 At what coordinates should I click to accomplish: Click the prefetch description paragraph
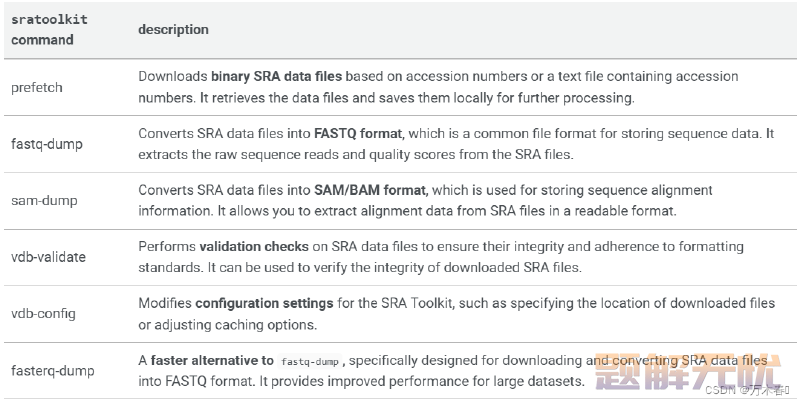438,87
